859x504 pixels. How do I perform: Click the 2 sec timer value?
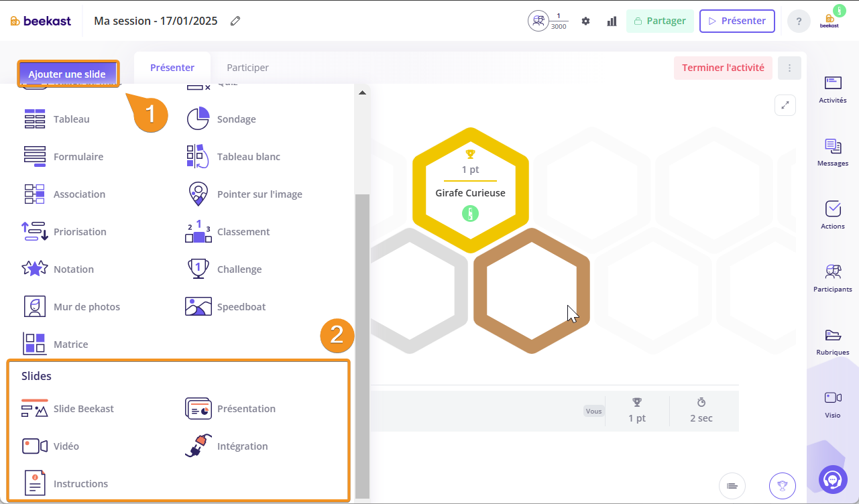701,418
